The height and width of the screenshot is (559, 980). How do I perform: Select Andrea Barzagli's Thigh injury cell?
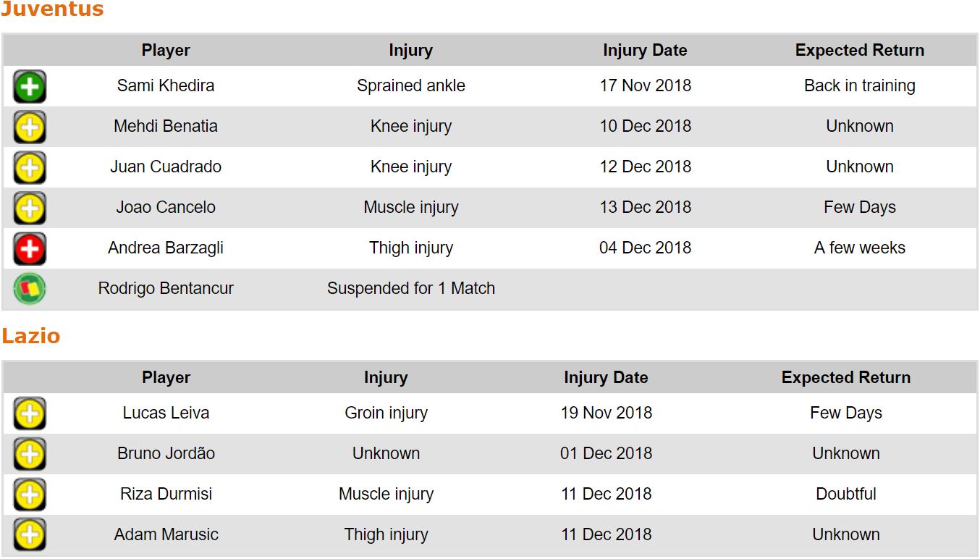point(411,248)
